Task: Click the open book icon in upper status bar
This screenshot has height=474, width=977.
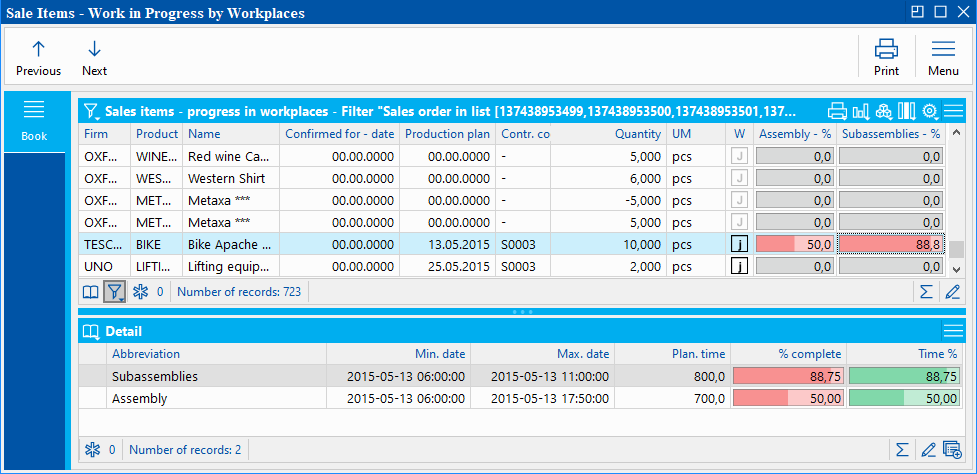Action: pyautogui.click(x=91, y=292)
